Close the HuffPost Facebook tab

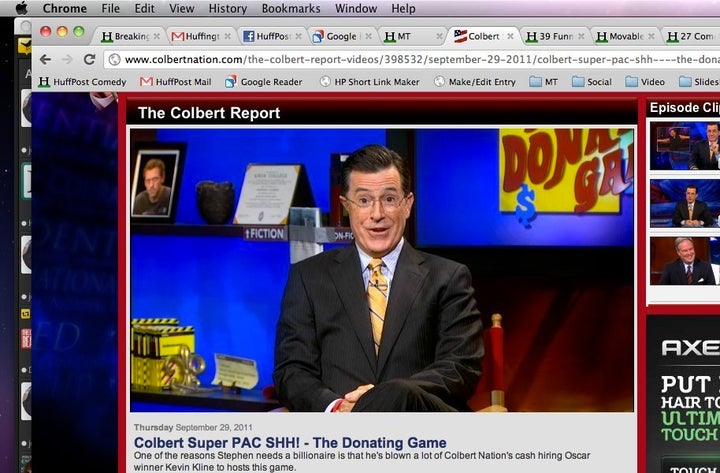coord(298,36)
